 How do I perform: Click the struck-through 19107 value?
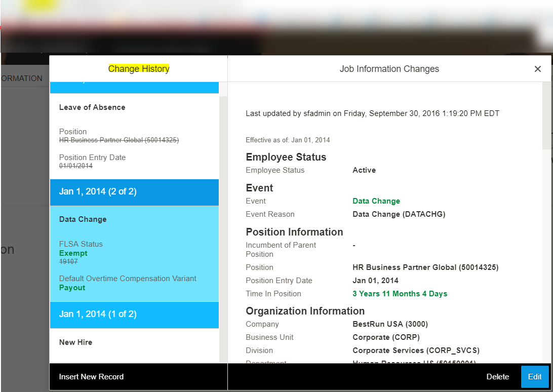tap(68, 261)
